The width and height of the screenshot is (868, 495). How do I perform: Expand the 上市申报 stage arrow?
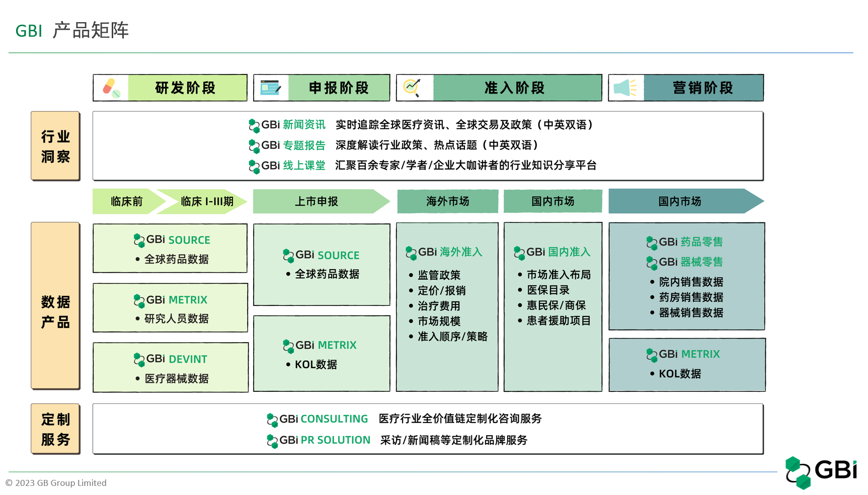[x=317, y=201]
